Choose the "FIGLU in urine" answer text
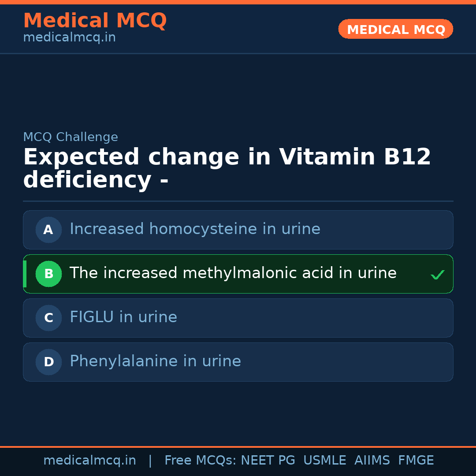Screen dimensions: 476x476 123,317
